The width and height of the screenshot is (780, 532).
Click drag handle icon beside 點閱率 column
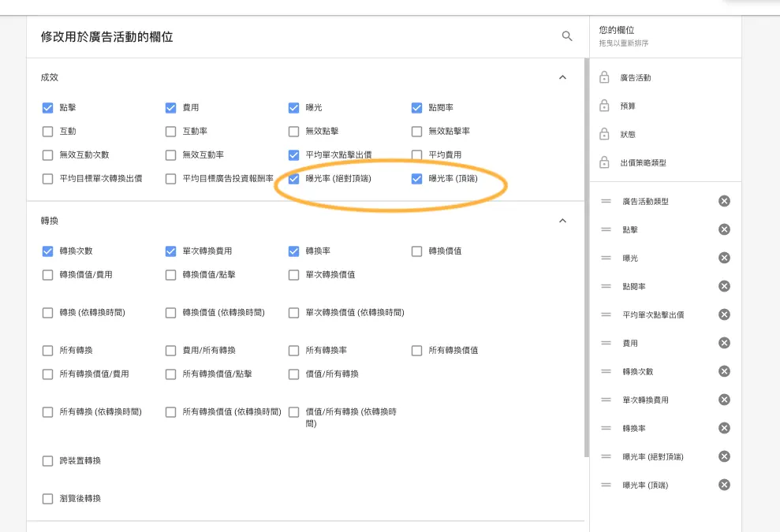coord(606,286)
